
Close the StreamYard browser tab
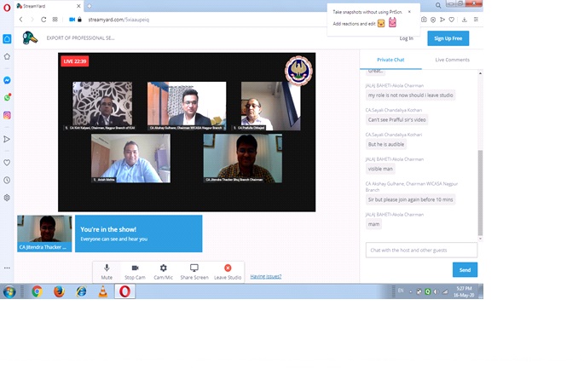coord(78,6)
